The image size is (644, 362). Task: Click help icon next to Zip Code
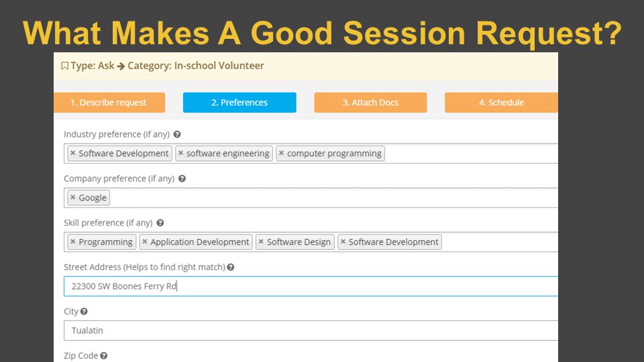[104, 356]
